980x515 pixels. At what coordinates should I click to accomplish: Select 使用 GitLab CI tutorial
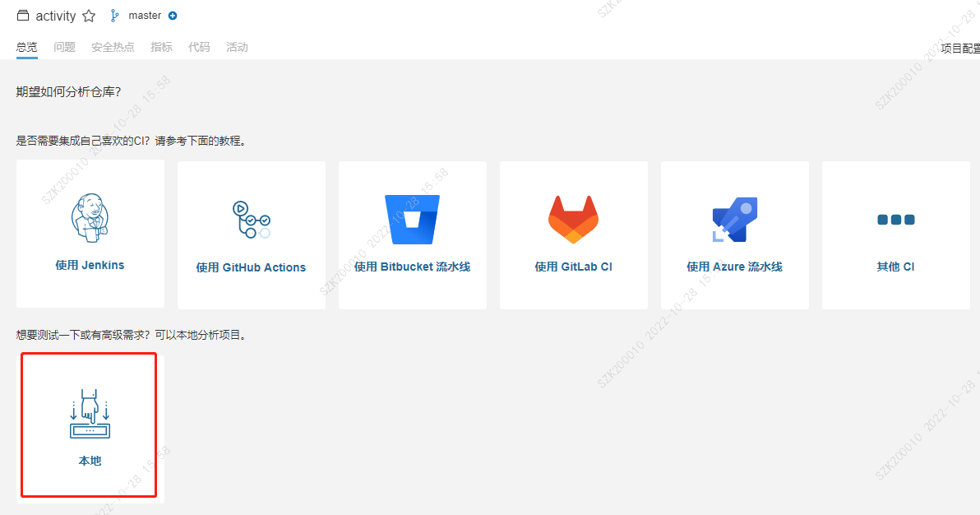574,267
